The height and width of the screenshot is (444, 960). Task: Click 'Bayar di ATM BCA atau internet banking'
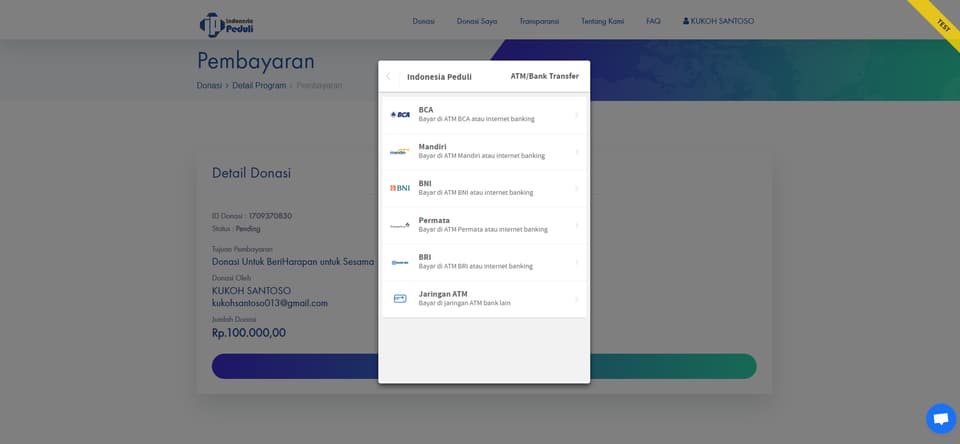click(x=476, y=119)
